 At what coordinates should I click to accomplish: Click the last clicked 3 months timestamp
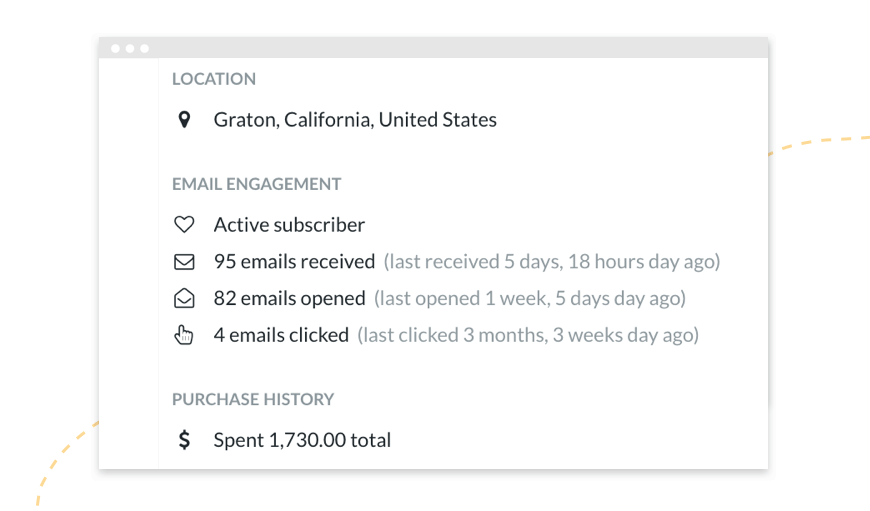[x=528, y=336]
